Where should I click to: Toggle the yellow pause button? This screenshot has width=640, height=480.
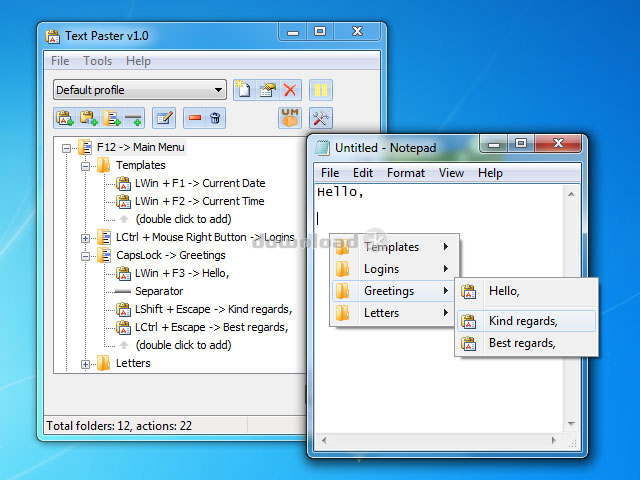(x=320, y=90)
